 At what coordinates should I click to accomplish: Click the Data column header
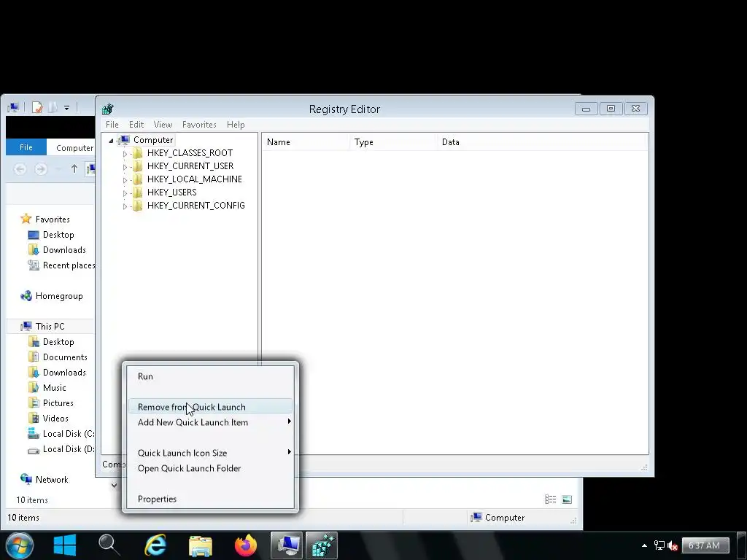542,142
